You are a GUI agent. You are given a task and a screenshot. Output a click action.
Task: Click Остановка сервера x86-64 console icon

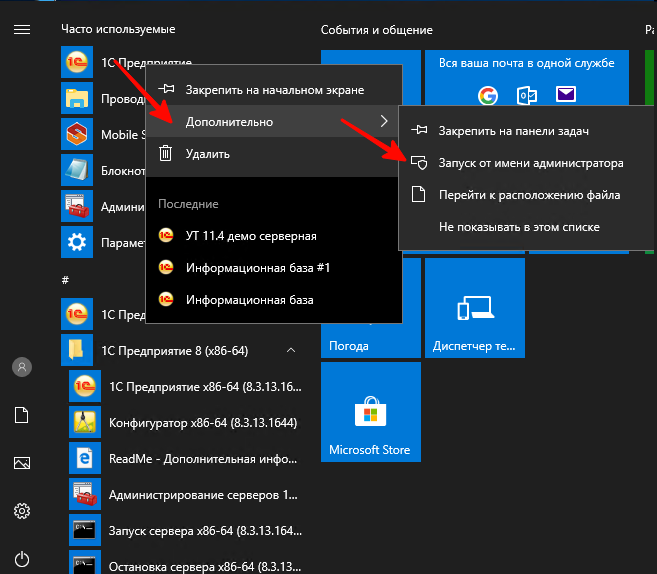(85, 562)
